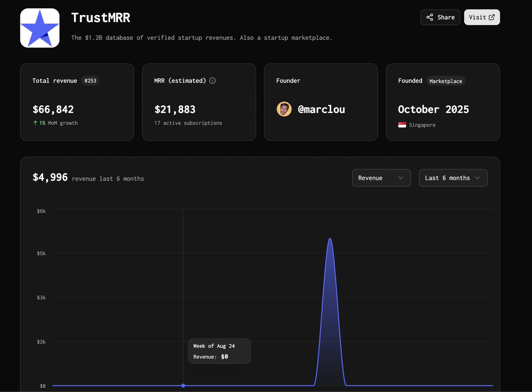Click the $21,883 MRR value

tap(175, 109)
